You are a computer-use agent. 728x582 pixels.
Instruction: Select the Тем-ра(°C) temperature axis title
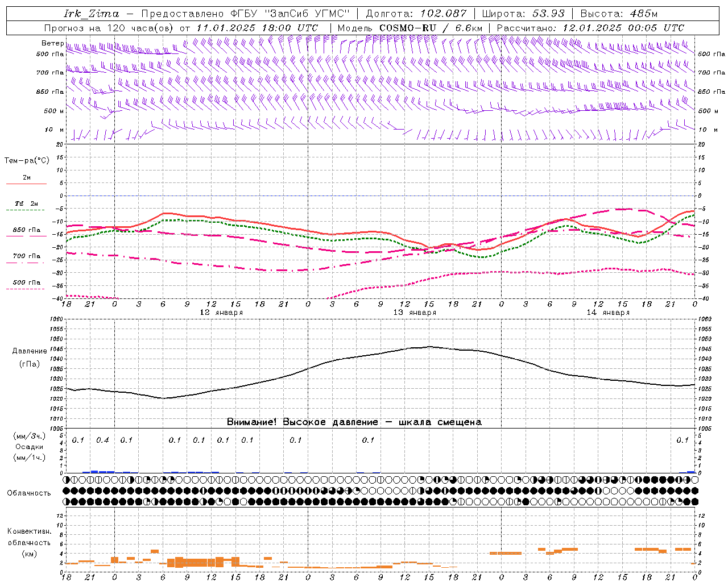pos(27,160)
